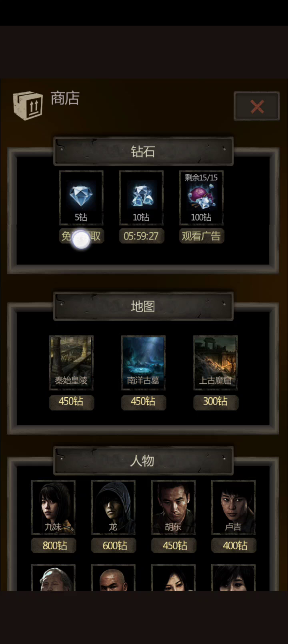Open the 秦始皇陵 map thumbnail
Image resolution: width=288 pixels, height=644 pixels.
[71, 362]
